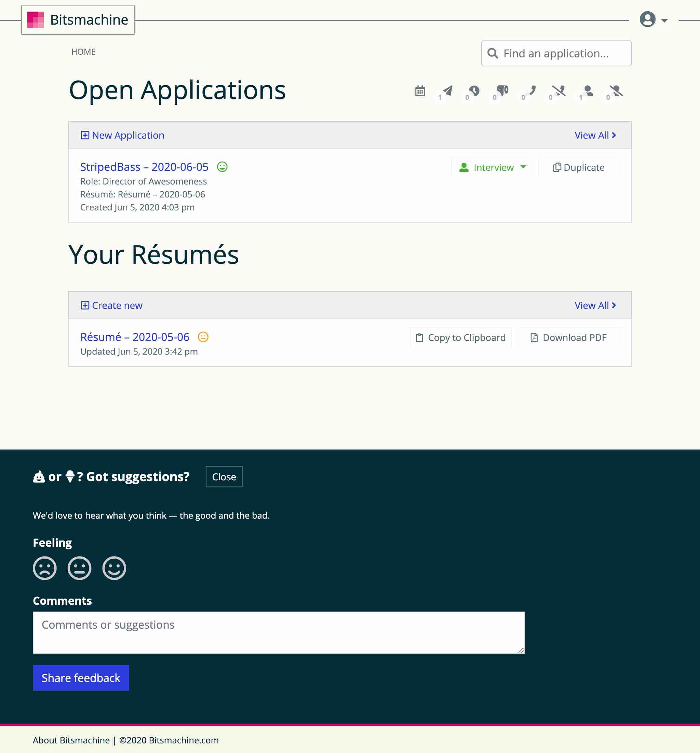Select the happy face feeling option

(x=114, y=568)
